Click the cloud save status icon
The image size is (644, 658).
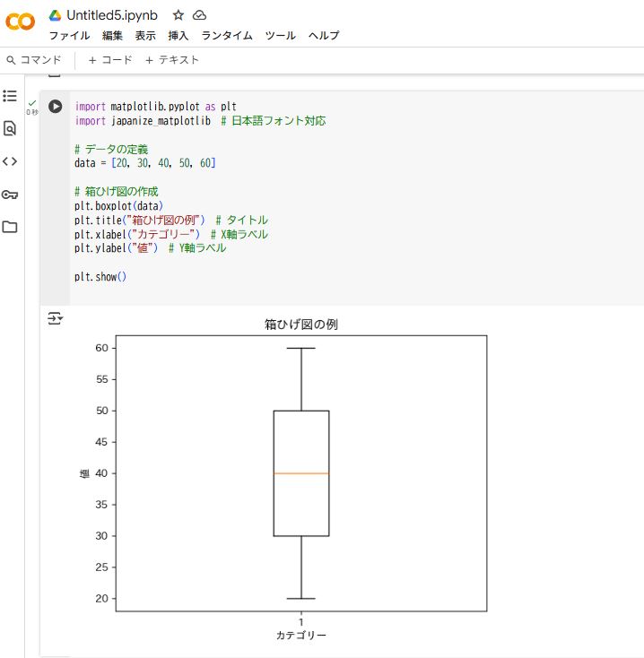click(x=199, y=15)
